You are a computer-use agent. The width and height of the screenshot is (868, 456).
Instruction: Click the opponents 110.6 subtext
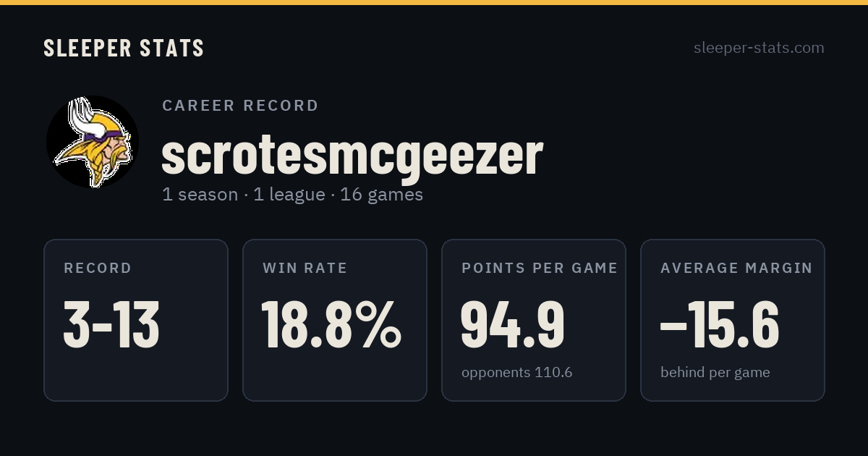click(517, 373)
